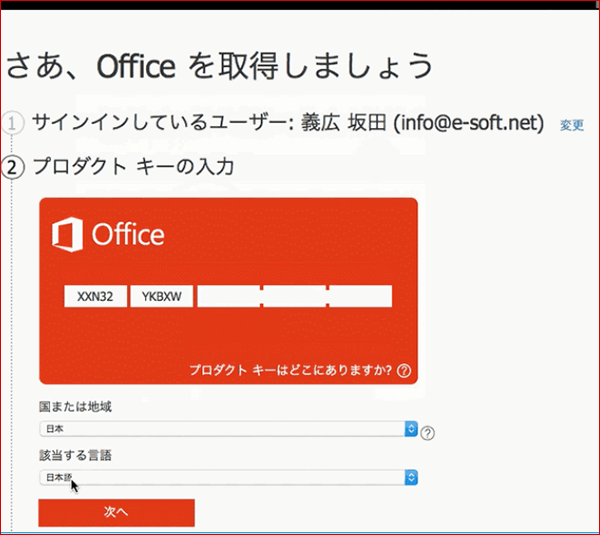Click the step 2 circle number icon

tap(12, 166)
